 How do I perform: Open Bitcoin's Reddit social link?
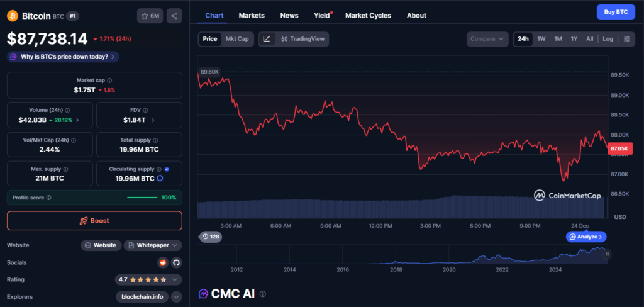163,262
